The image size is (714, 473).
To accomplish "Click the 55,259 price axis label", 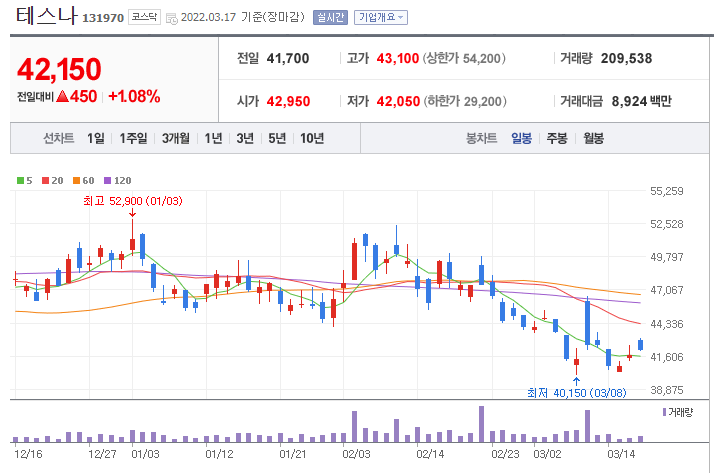I will [667, 191].
